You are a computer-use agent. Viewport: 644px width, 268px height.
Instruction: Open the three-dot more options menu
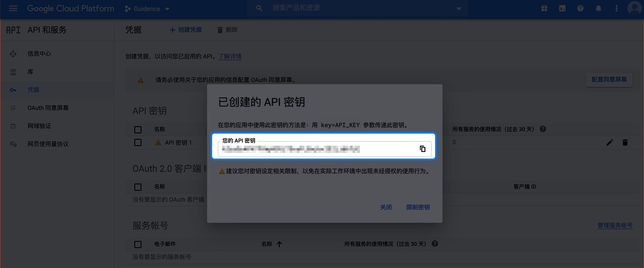pos(616,8)
